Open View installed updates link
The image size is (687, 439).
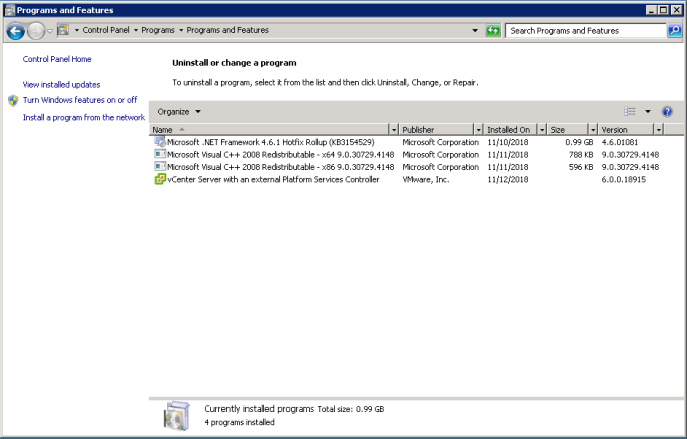tap(61, 85)
